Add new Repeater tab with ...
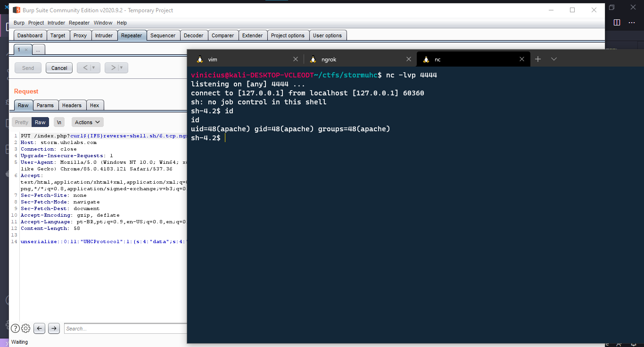The width and height of the screenshot is (644, 347). point(39,50)
